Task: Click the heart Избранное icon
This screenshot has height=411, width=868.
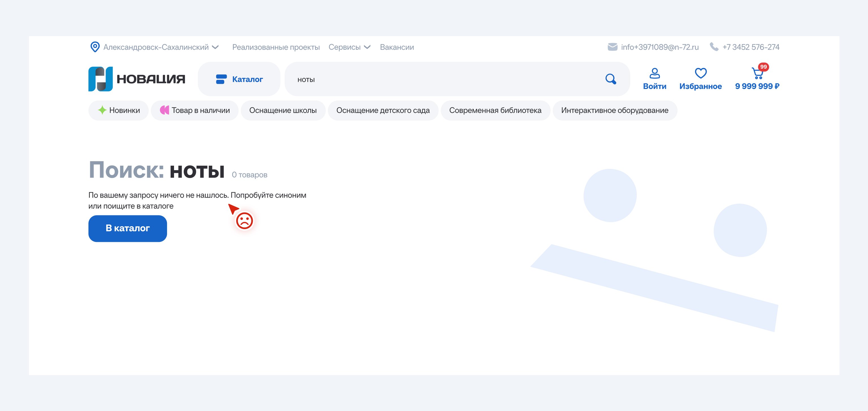Action: 700,73
